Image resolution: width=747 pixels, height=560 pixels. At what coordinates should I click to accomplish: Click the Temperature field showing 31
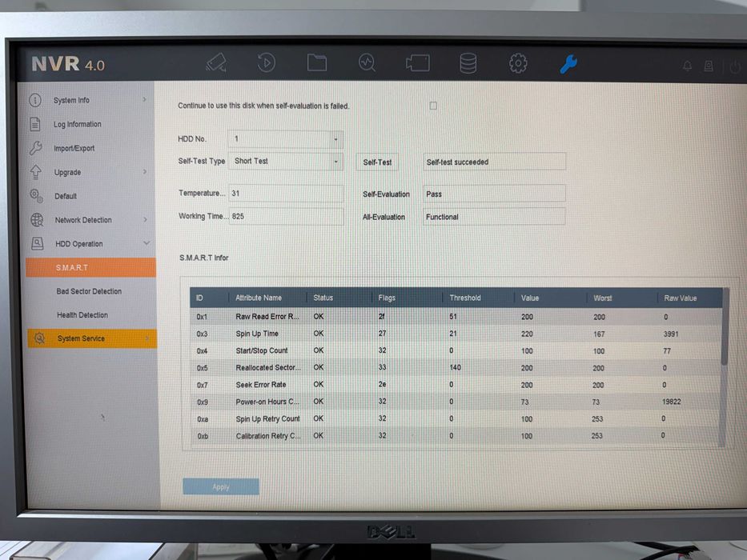pos(286,194)
